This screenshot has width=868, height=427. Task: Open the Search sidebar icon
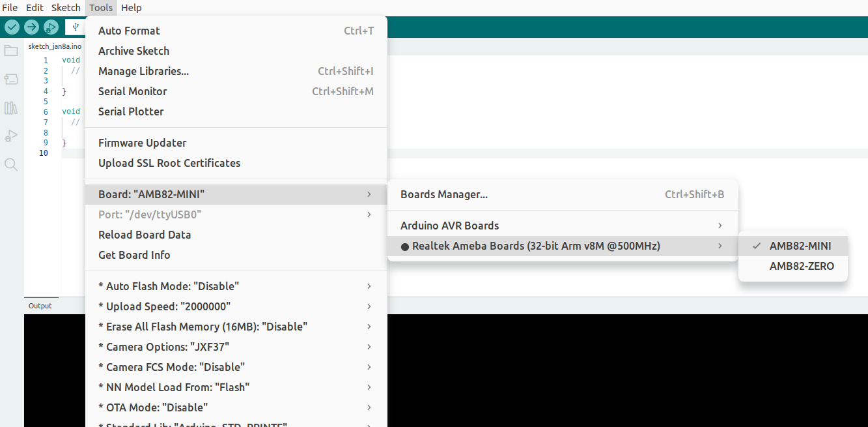11,164
